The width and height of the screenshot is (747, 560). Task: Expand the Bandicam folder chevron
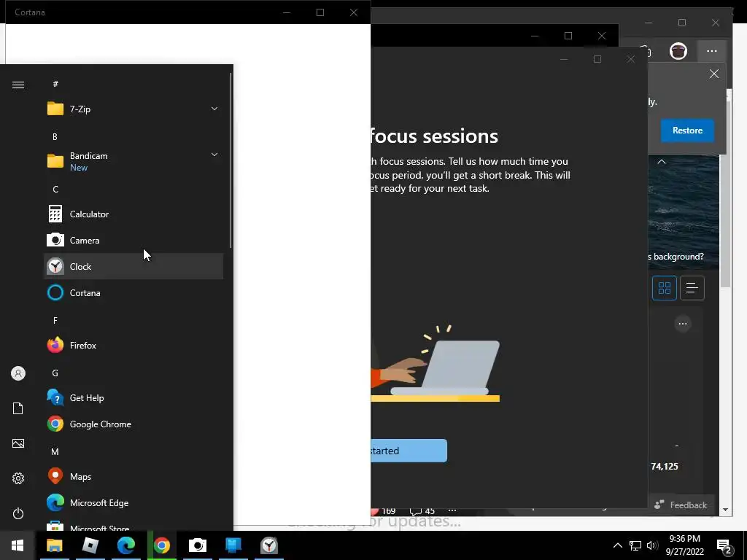click(x=214, y=155)
